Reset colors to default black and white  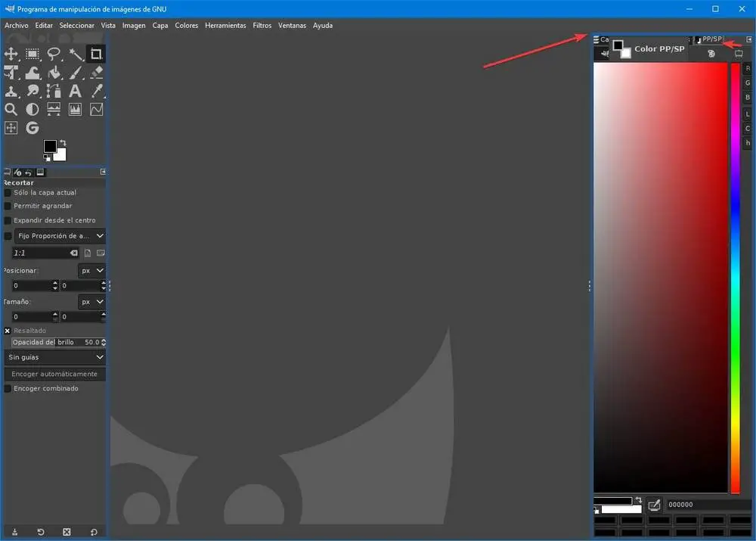pos(47,158)
